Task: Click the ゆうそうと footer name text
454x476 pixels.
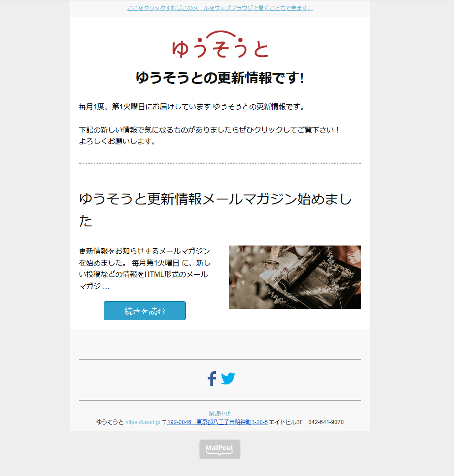Action: (110, 422)
